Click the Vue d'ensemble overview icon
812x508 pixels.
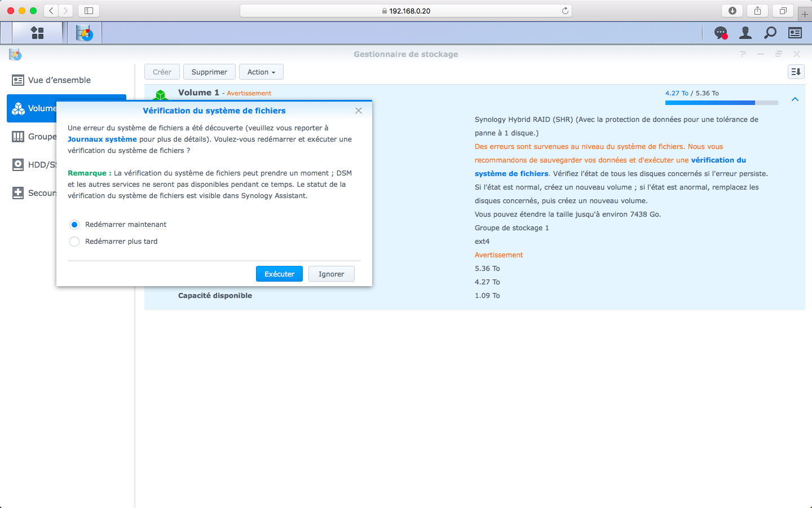(18, 80)
